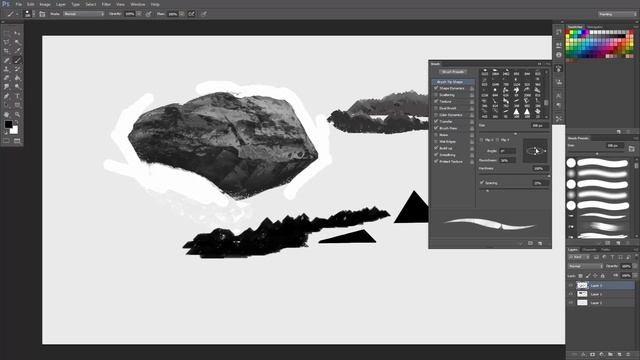640x360 pixels.
Task: Open the Painting workspace dropdown
Action: tap(618, 14)
